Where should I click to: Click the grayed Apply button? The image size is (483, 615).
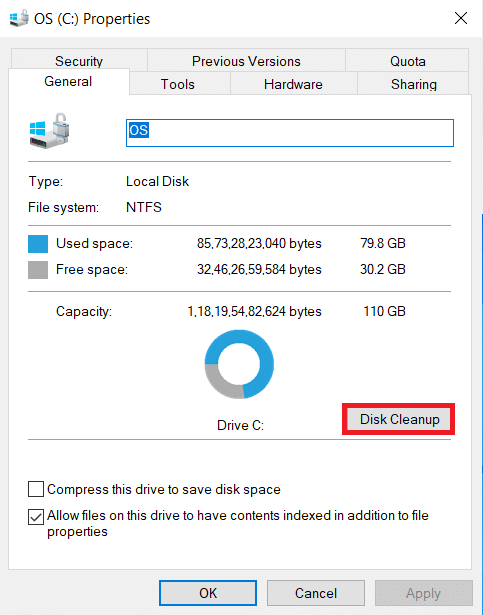(x=423, y=593)
